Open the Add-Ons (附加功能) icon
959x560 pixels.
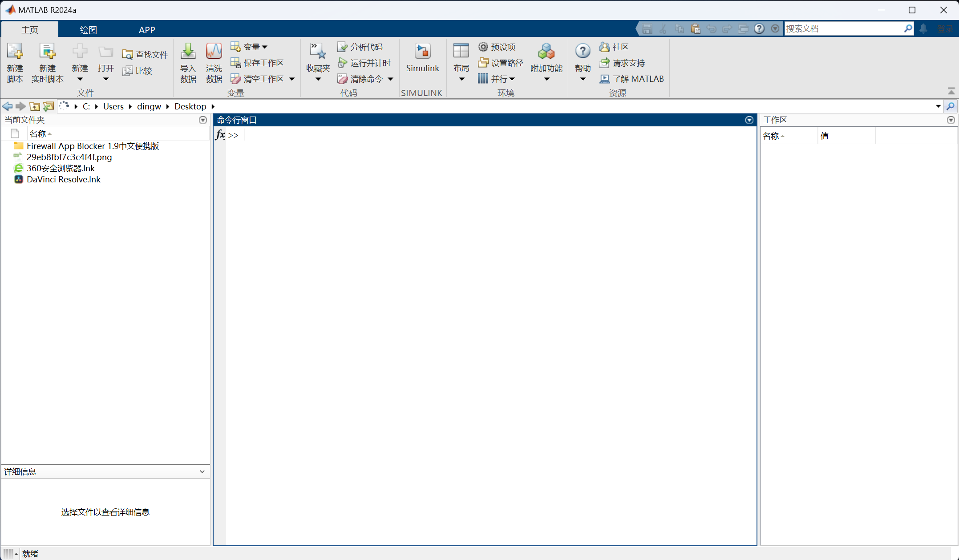coord(546,52)
